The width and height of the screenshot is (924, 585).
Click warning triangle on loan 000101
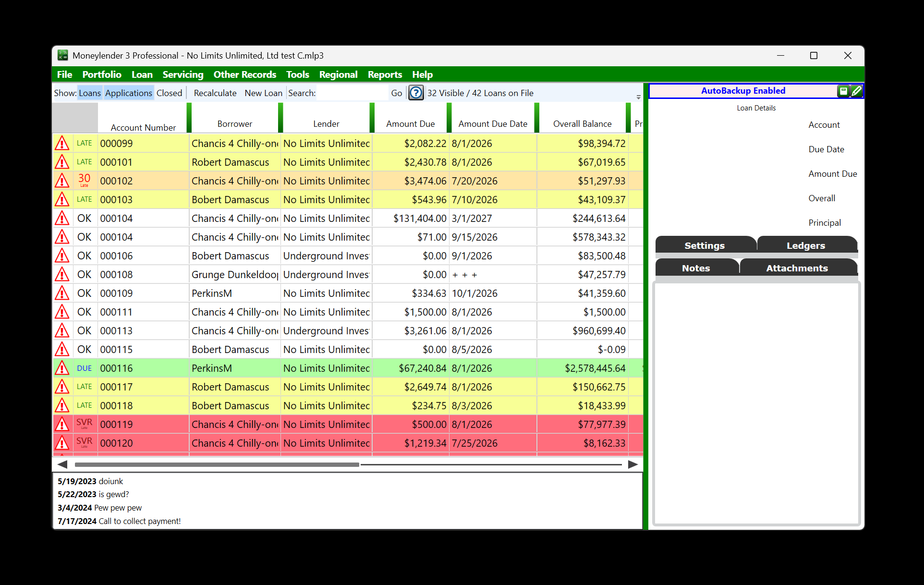coord(62,162)
